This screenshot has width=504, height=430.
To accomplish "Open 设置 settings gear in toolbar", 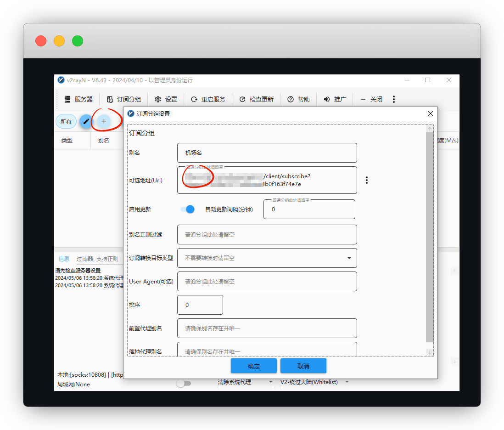I will [x=158, y=99].
